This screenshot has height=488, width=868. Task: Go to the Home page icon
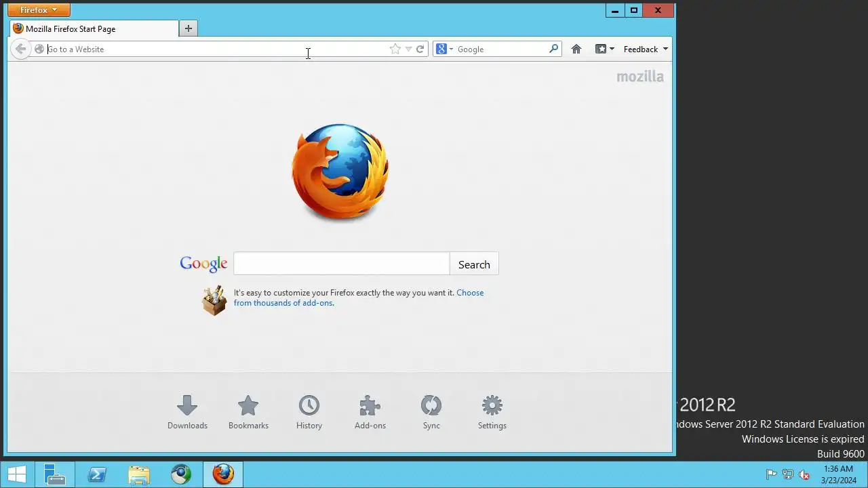pyautogui.click(x=576, y=49)
